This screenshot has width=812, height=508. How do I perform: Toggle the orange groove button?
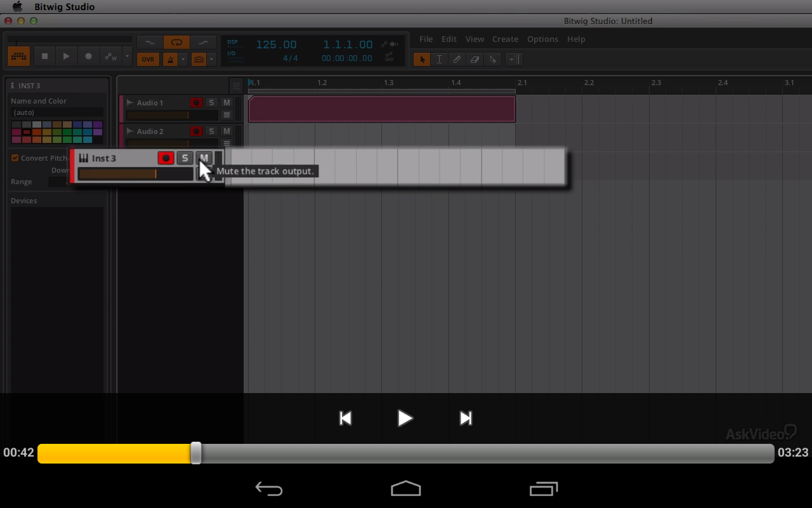coord(199,59)
